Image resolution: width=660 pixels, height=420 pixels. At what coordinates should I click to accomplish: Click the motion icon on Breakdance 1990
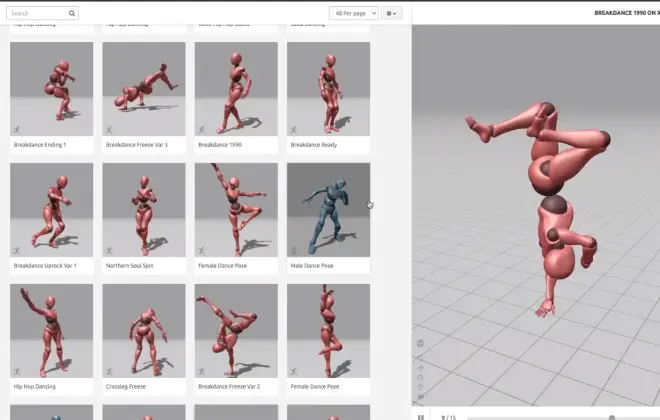click(201, 130)
